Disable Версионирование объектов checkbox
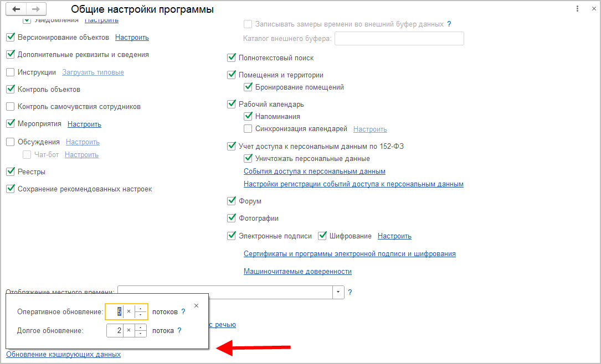Screen dimensions: 601x364 click(10, 38)
